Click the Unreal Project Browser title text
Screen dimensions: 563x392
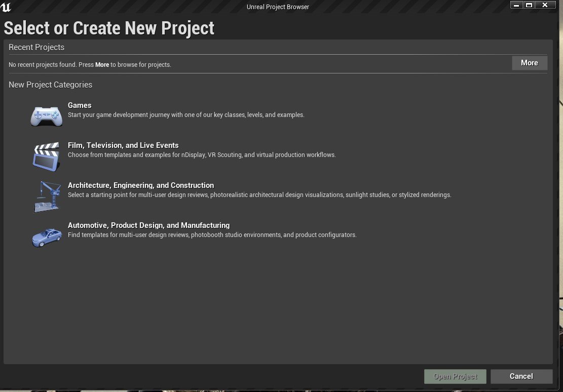278,7
